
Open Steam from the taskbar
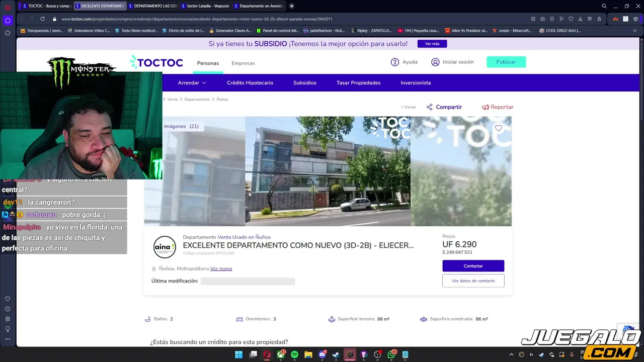pyautogui.click(x=336, y=354)
